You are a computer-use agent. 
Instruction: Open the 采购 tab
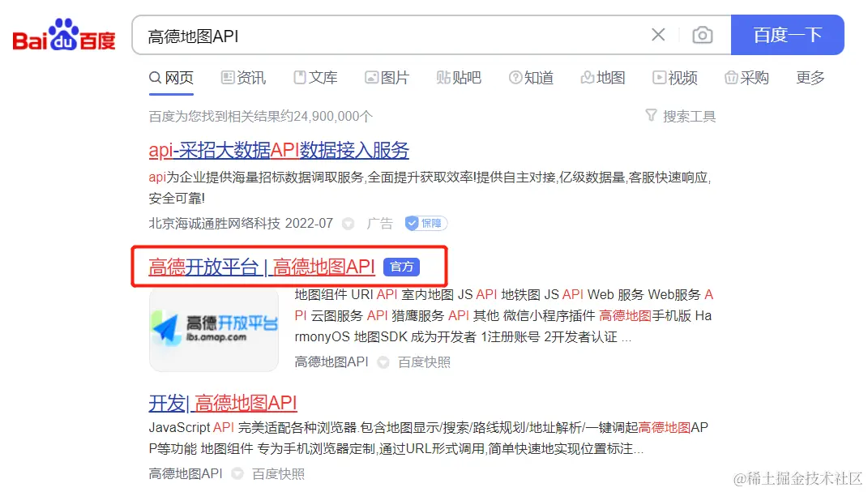pos(746,78)
